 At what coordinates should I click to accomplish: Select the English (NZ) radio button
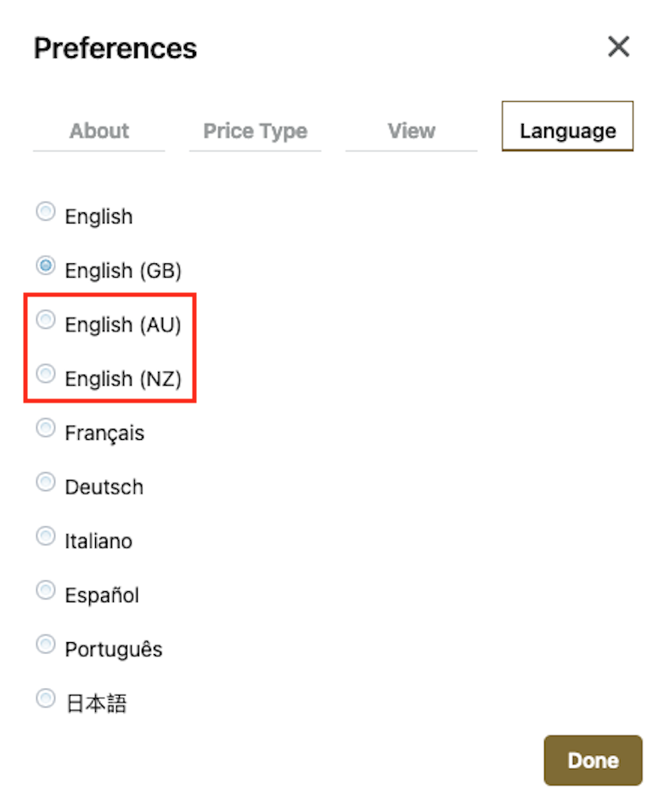[46, 375]
